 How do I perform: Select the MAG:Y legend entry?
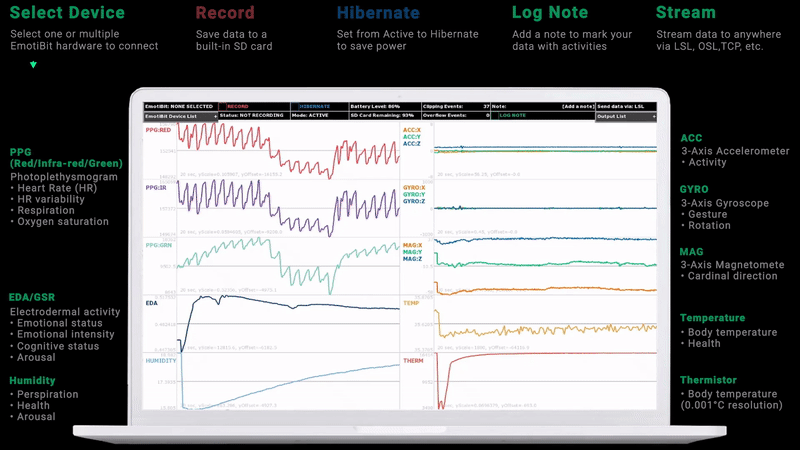point(412,252)
